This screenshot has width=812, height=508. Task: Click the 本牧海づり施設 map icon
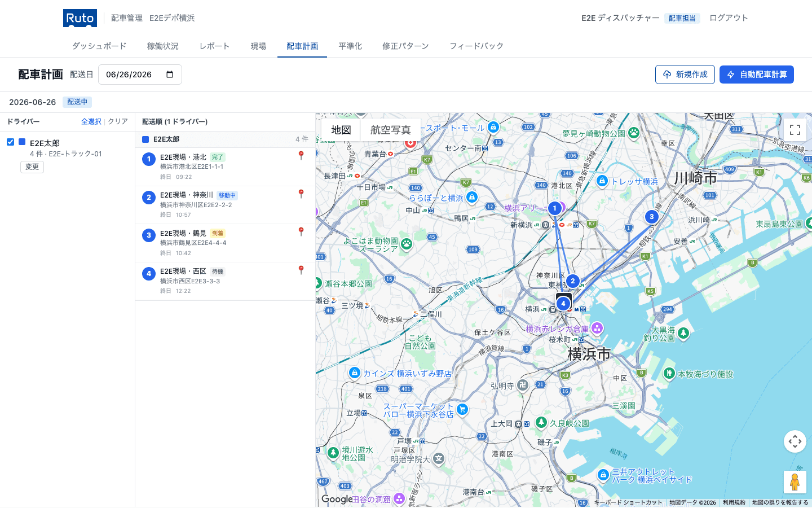[x=669, y=373]
